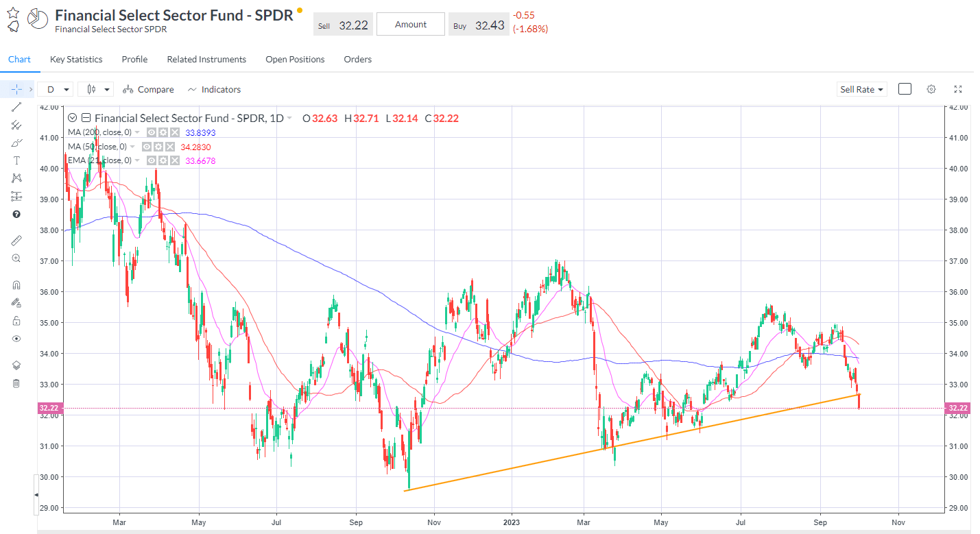Viewport: 980px width, 534px height.
Task: Expand the Sell Rate dropdown
Action: (x=861, y=89)
